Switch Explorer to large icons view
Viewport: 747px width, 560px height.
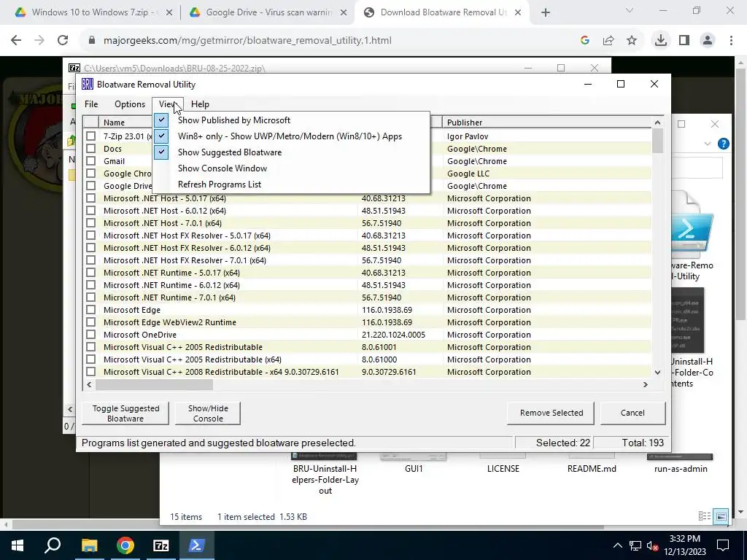tap(721, 516)
